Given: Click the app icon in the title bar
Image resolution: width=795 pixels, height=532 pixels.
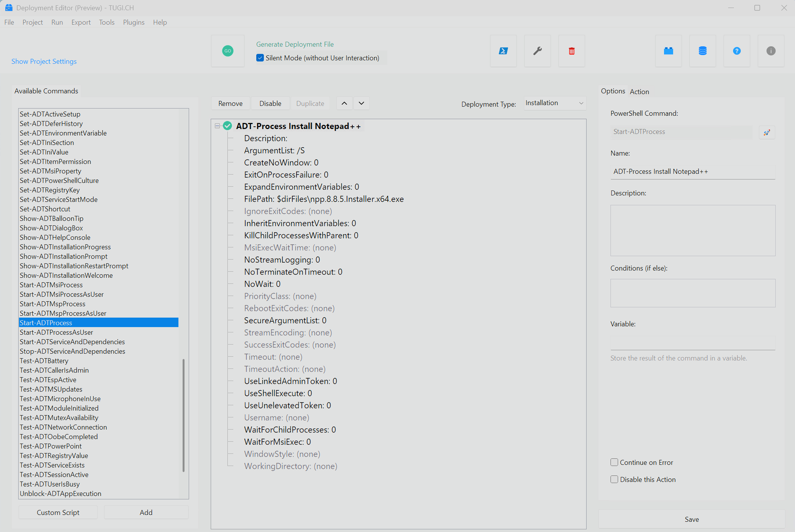Looking at the screenshot, I should click(8, 8).
